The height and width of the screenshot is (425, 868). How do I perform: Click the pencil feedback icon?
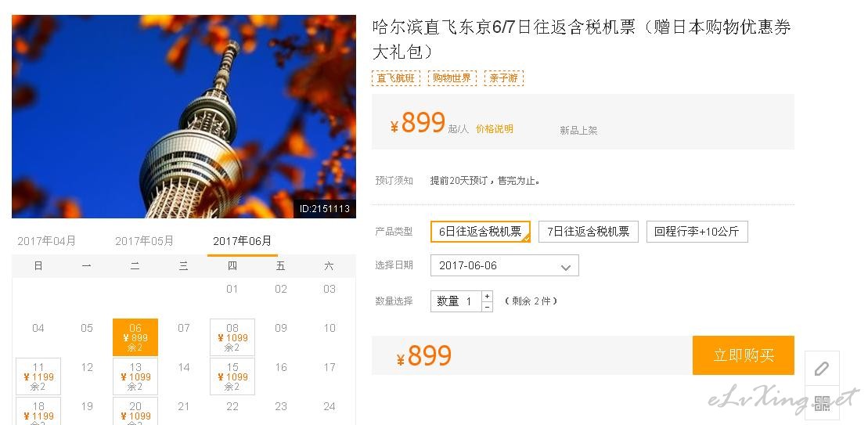click(822, 369)
